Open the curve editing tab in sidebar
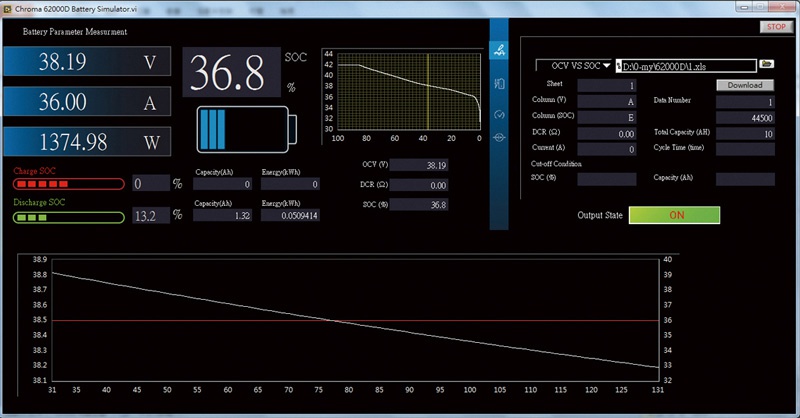 (500, 51)
